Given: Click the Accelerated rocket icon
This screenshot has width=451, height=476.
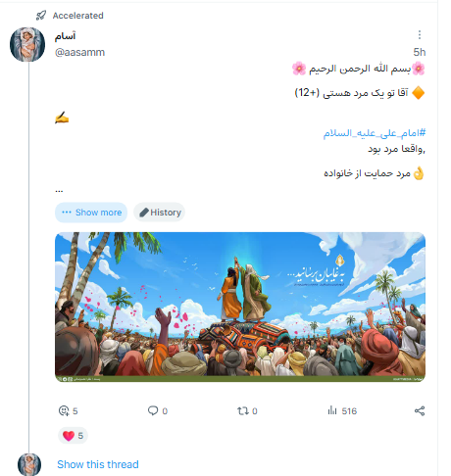Looking at the screenshot, I should click(x=41, y=16).
